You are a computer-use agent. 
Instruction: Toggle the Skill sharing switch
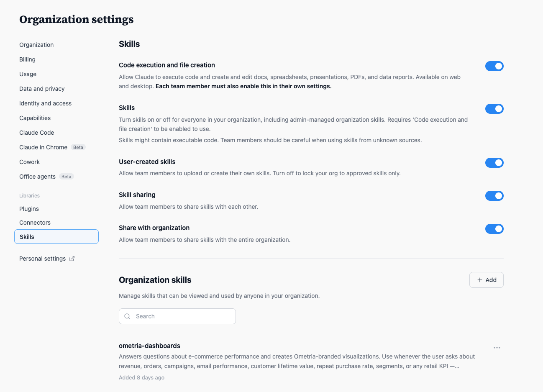494,196
